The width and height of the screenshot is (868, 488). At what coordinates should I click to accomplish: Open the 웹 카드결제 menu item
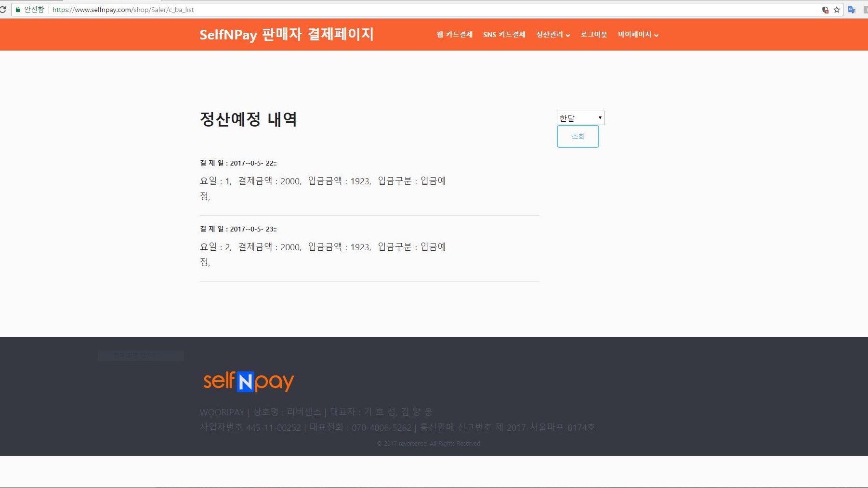(x=454, y=35)
